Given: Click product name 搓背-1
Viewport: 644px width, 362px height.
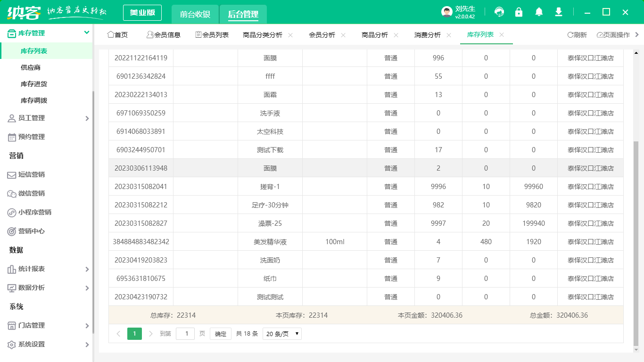Looking at the screenshot, I should click(x=270, y=187).
